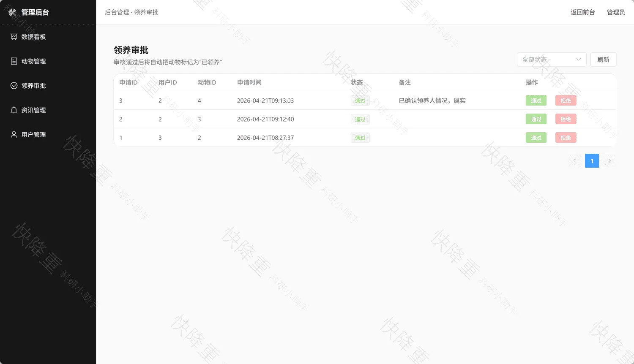This screenshot has height=364, width=634.
Task: Click the 用户ID column header
Action: (x=168, y=82)
